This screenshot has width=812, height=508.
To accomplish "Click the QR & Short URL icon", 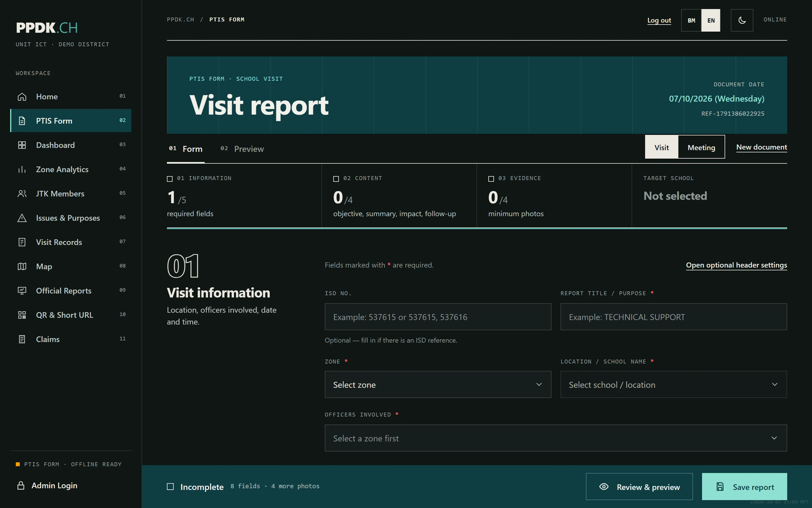I will pyautogui.click(x=22, y=315).
